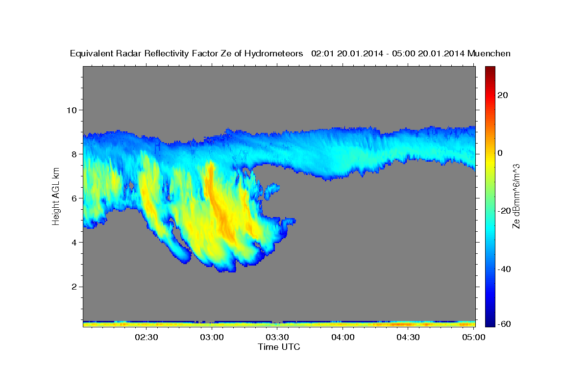Click the 'Height AGL km' axis title
588x392 pixels.
click(56, 196)
